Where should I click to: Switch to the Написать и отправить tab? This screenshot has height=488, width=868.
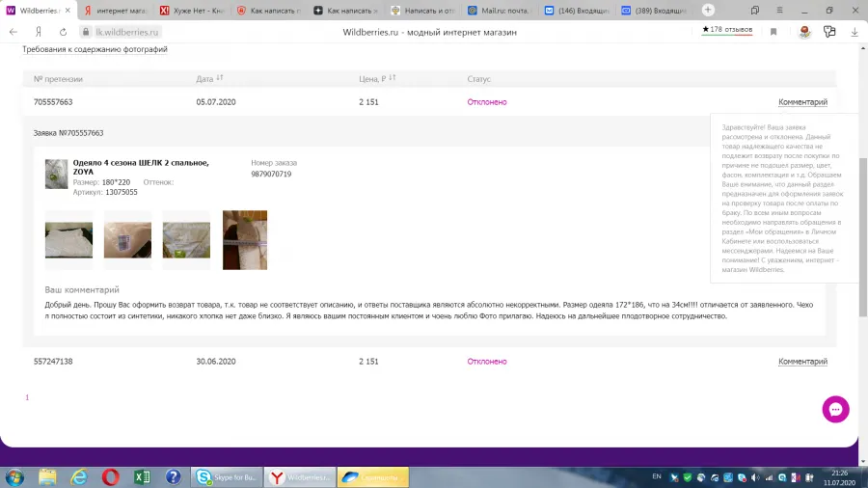(422, 11)
